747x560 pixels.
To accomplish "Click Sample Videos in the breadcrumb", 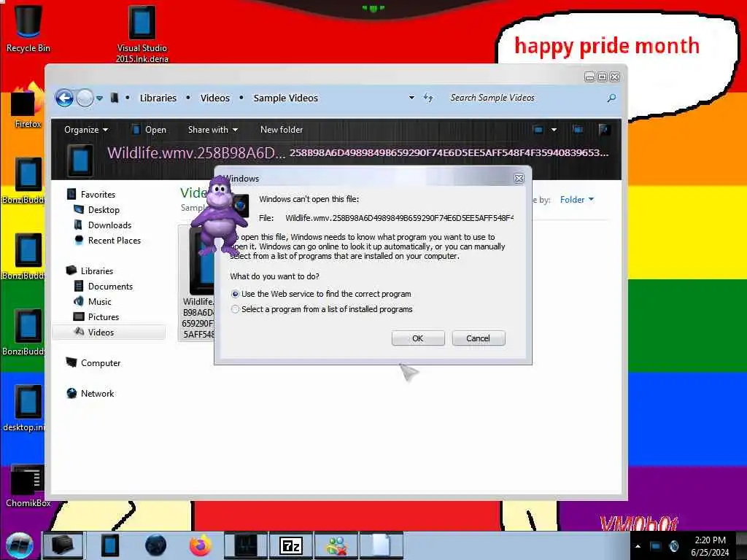I will click(x=285, y=98).
